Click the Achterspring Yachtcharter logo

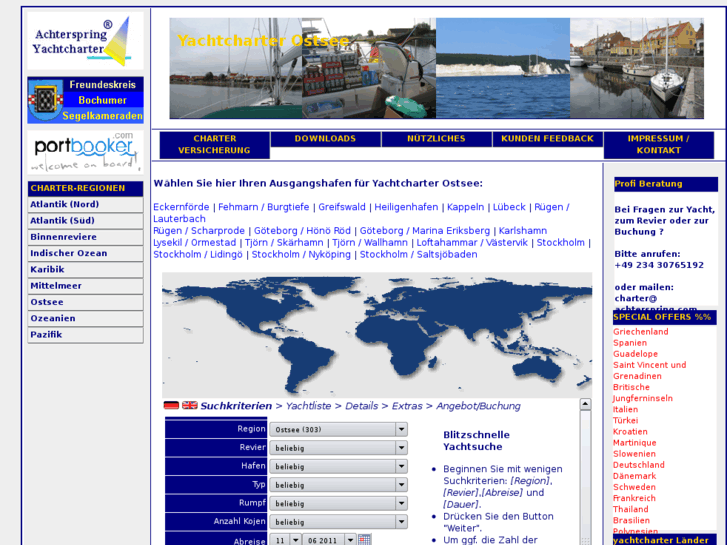[x=85, y=41]
